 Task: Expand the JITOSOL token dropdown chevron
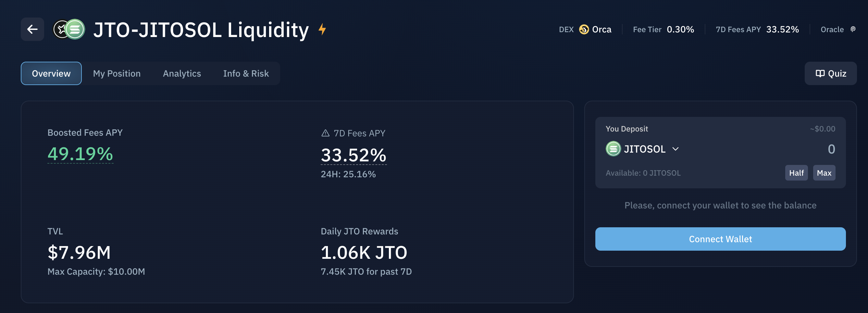675,149
